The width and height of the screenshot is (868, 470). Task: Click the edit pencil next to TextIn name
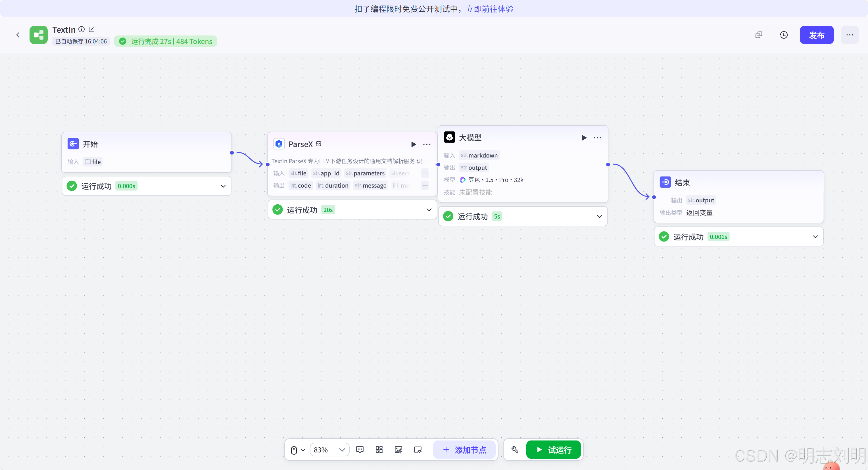coord(92,29)
